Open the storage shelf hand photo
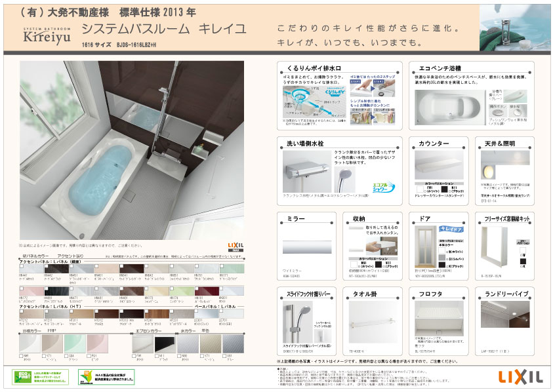Screen dimensions: 555x392 [x=381, y=246]
